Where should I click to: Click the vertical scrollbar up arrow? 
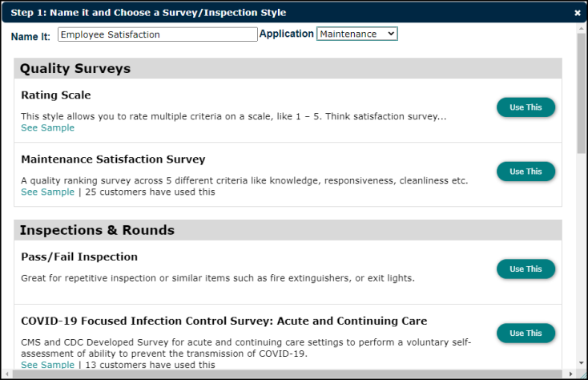582,29
